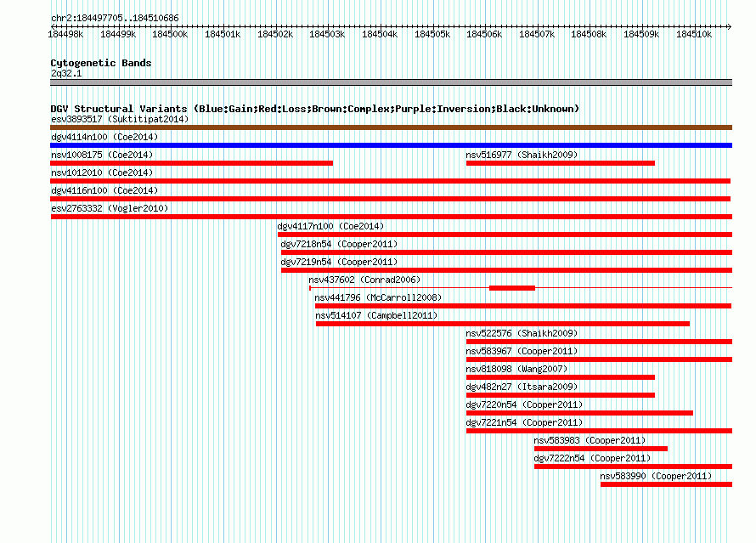Select the red bar under dgv4117n100
Image resolution: width=756 pixels, height=543 pixels.
coord(505,235)
